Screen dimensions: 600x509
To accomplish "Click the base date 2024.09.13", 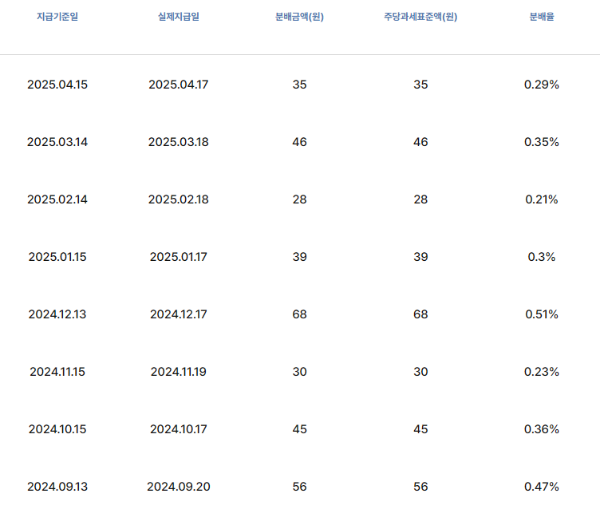I will tap(57, 486).
